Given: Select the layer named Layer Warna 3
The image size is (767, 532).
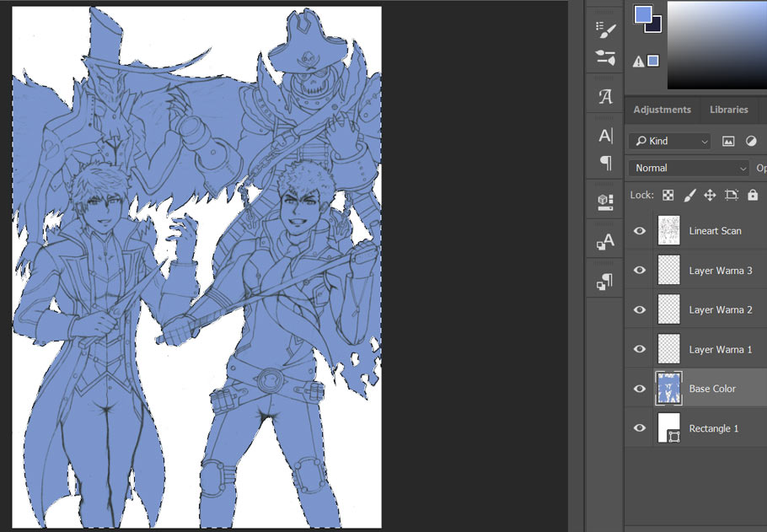Looking at the screenshot, I should click(x=721, y=271).
